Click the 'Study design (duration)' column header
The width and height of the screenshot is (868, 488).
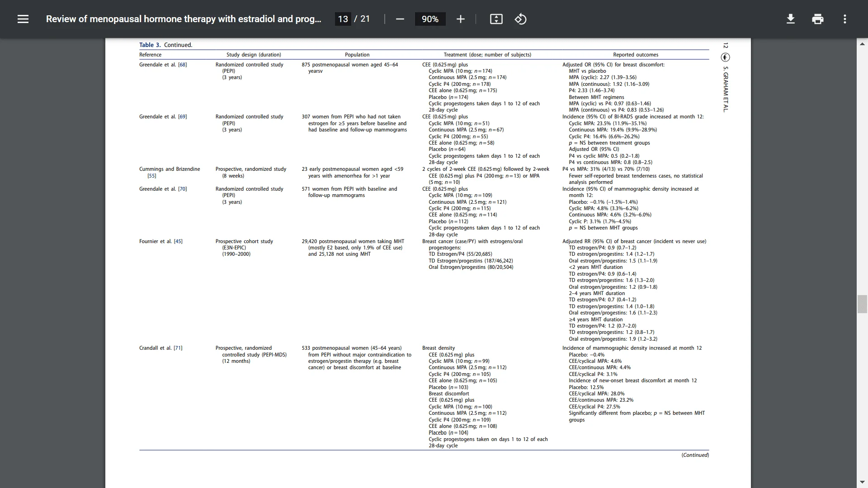pos(254,55)
